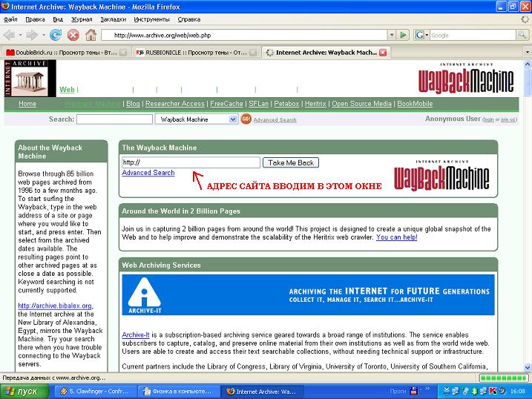Click the orange GO! search icon
The height and width of the screenshot is (399, 532).
246,119
